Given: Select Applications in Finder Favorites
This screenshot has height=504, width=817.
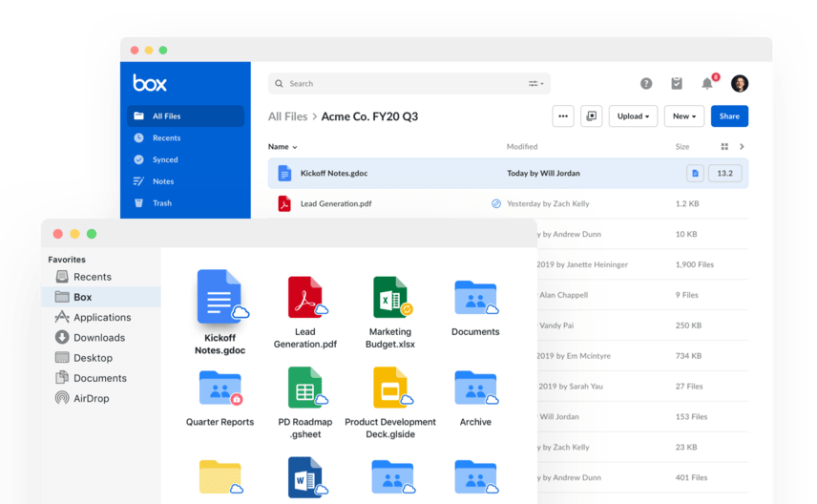Looking at the screenshot, I should 101,318.
